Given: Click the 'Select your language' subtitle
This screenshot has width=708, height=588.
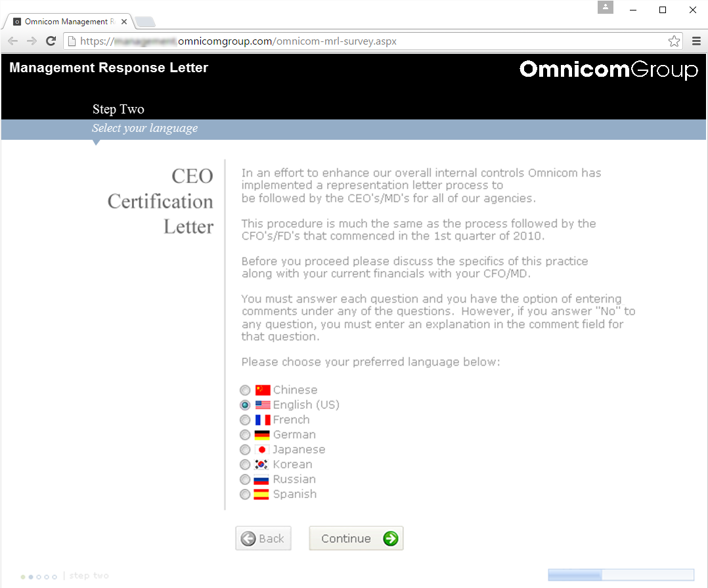Looking at the screenshot, I should point(145,128).
